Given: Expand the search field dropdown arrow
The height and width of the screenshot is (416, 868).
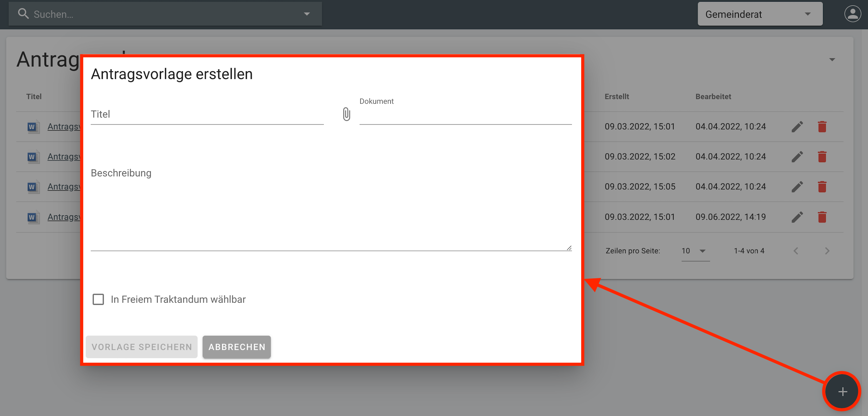Looking at the screenshot, I should (x=307, y=14).
